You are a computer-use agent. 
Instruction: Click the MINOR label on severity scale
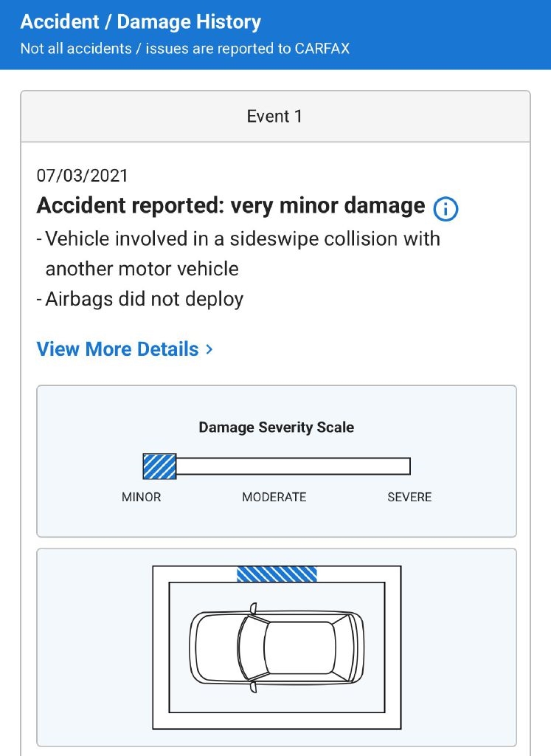pos(141,497)
